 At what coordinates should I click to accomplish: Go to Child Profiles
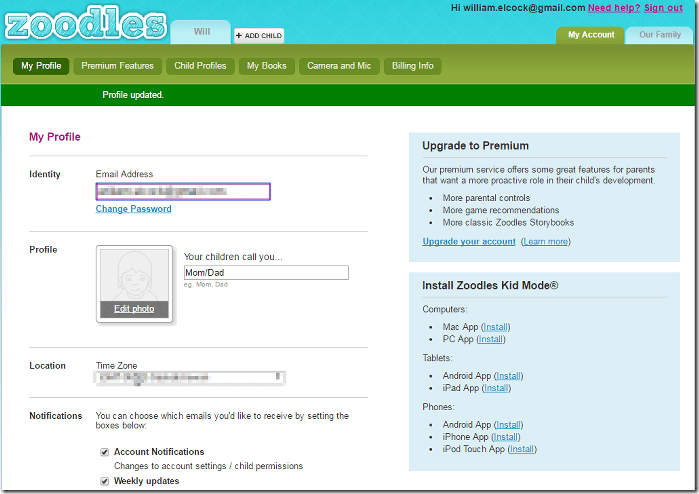200,66
